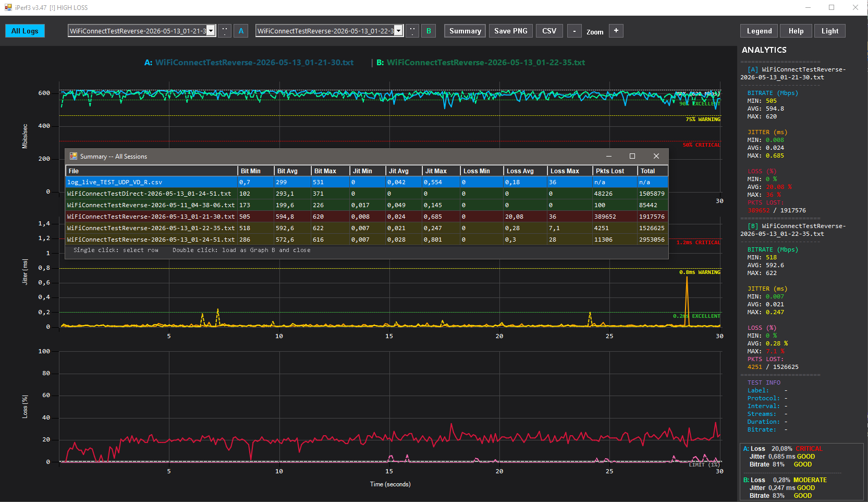Maximize the Summary All Sessions window
Screen dimensions: 868x502
pyautogui.click(x=632, y=156)
